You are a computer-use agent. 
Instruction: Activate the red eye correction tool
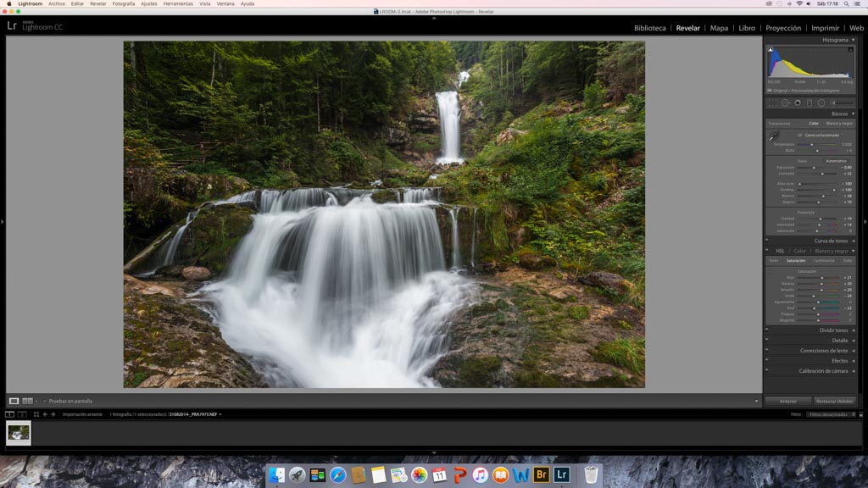pyautogui.click(x=798, y=103)
